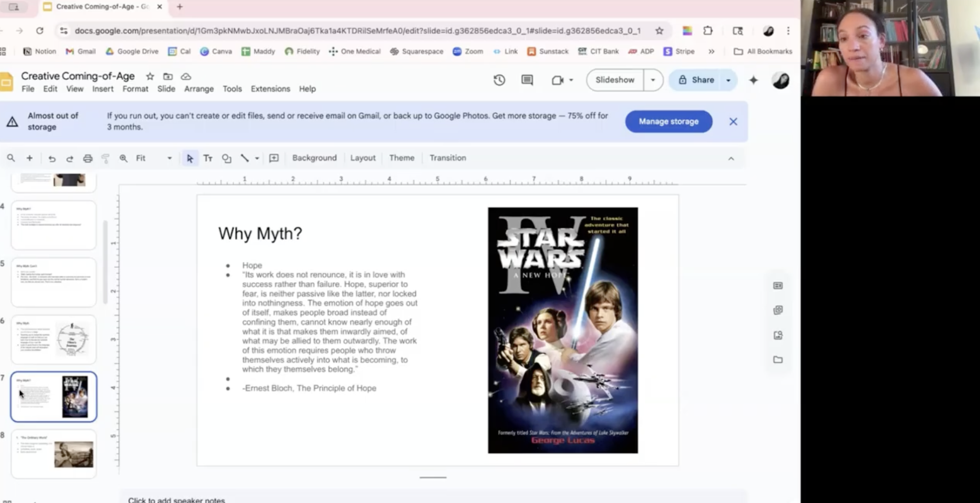Click the Background toolbar button

point(314,158)
